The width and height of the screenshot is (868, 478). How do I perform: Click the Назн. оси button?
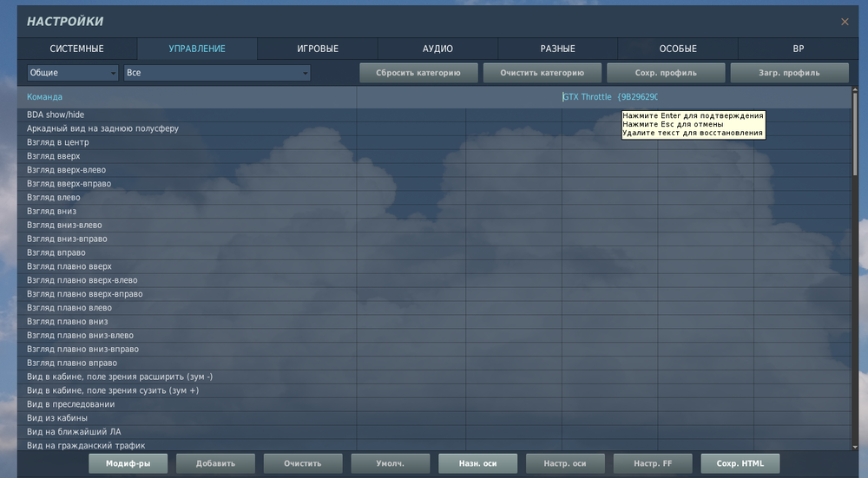click(x=477, y=463)
